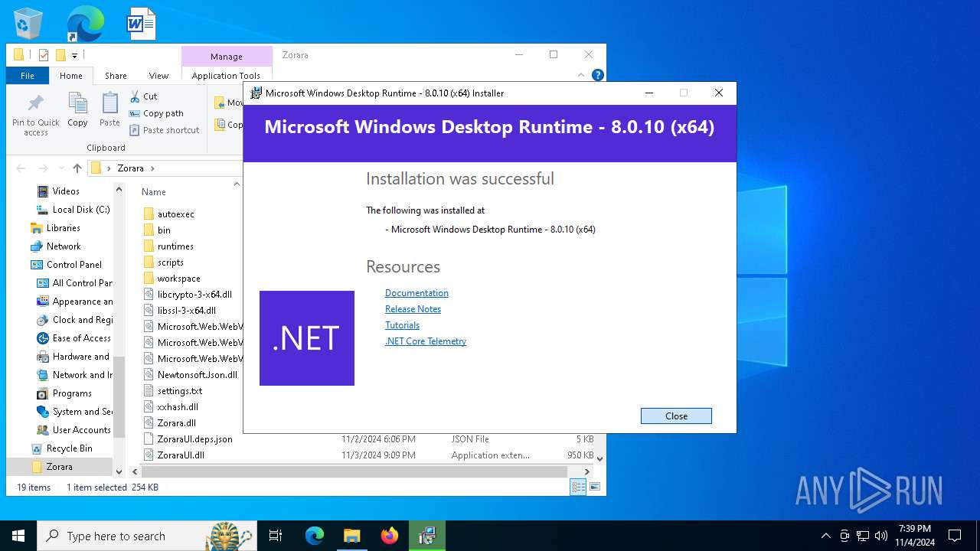The width and height of the screenshot is (980, 551).
Task: Select Zorara folder in navigation pane
Action: click(x=60, y=467)
